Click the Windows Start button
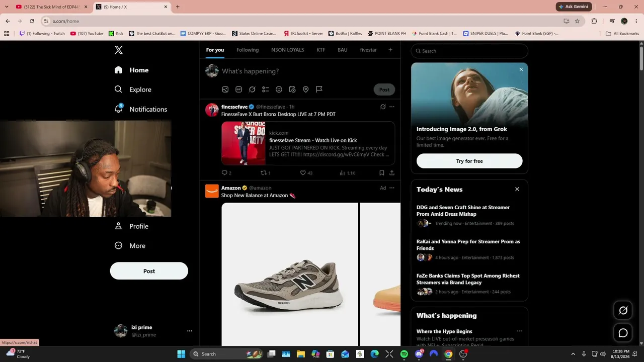This screenshot has width=644, height=362. click(x=181, y=354)
